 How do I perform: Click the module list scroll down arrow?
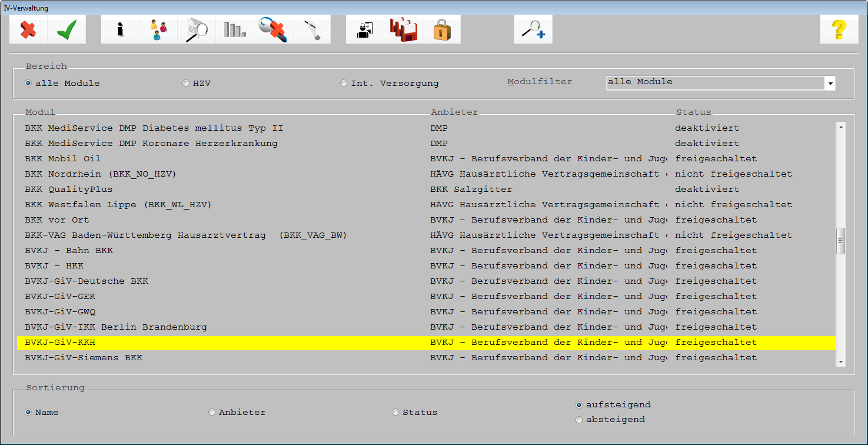[841, 361]
